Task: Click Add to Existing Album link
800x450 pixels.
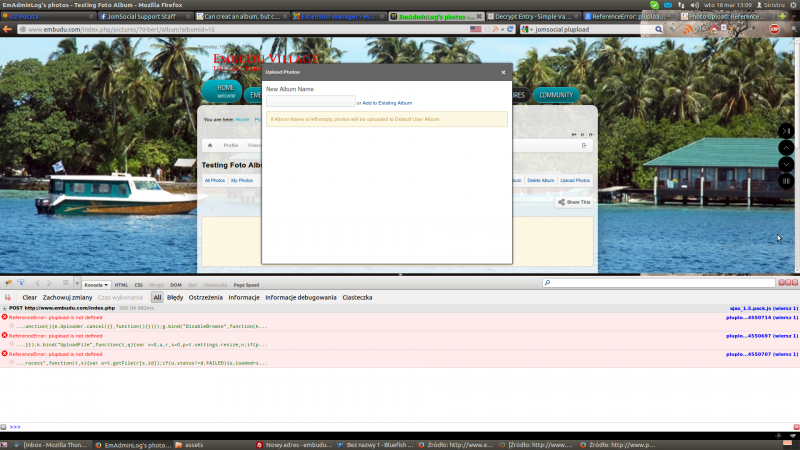Action: point(387,103)
